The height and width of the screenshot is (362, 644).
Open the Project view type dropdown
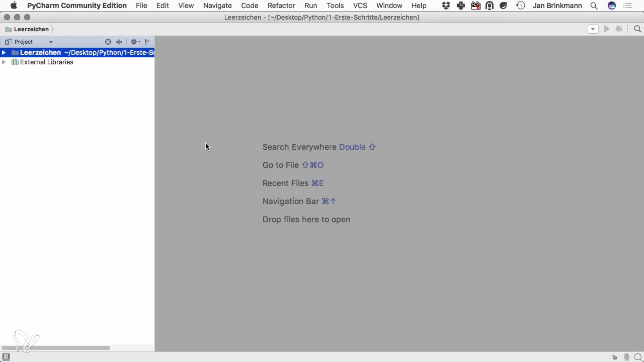coord(51,42)
